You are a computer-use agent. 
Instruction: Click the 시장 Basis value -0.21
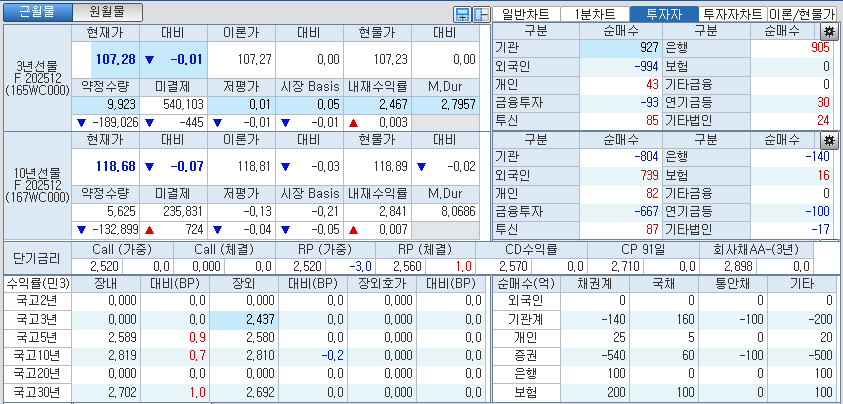pyautogui.click(x=325, y=211)
